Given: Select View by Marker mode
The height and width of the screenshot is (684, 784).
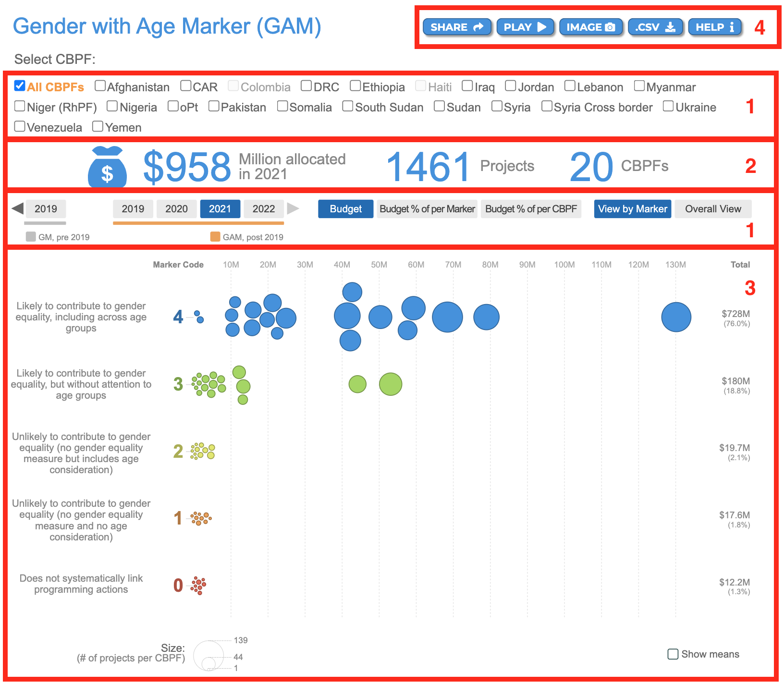Looking at the screenshot, I should 633,209.
